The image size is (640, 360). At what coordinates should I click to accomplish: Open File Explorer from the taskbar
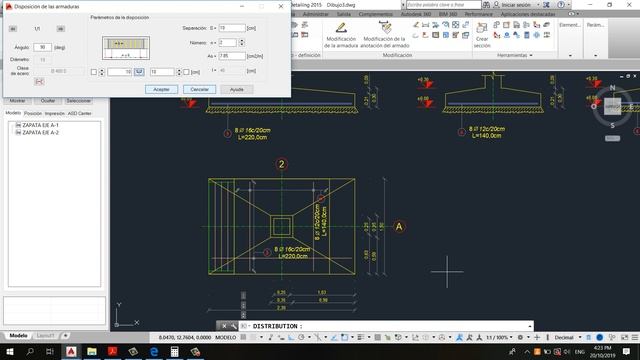pyautogui.click(x=92, y=351)
